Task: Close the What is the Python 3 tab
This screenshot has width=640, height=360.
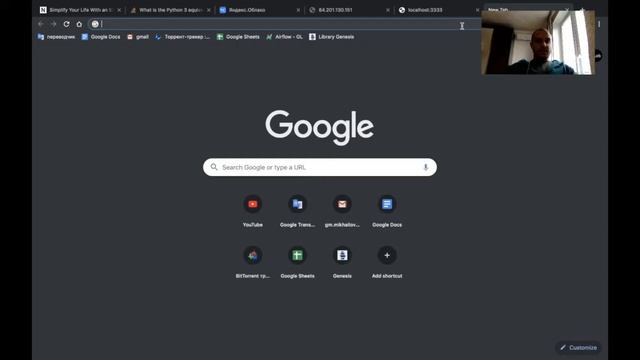Action: tap(209, 10)
